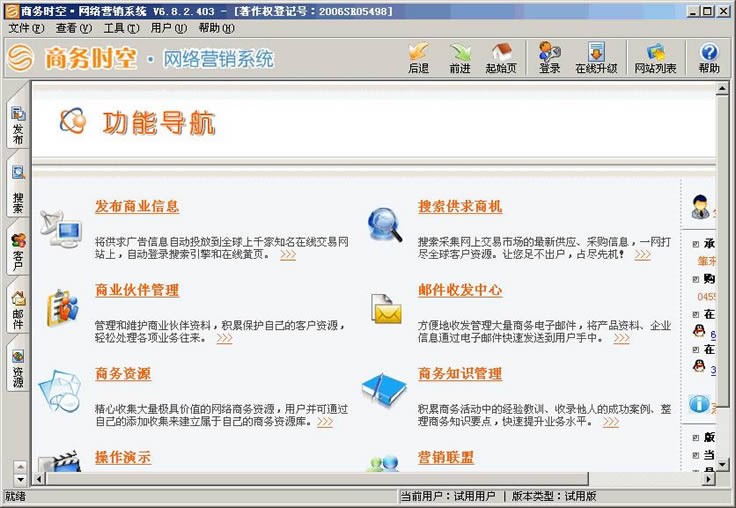The image size is (736, 508).
Task: Open the 商业伙伴管理 link
Action: [137, 291]
